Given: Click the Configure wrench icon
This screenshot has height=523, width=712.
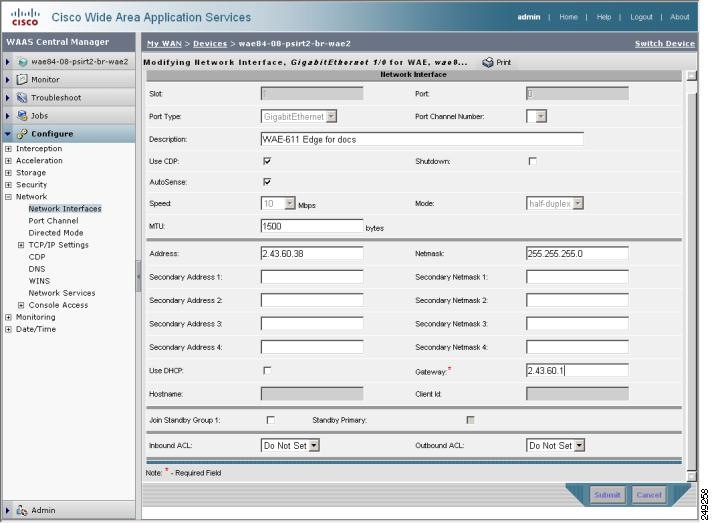Looking at the screenshot, I should (22, 133).
